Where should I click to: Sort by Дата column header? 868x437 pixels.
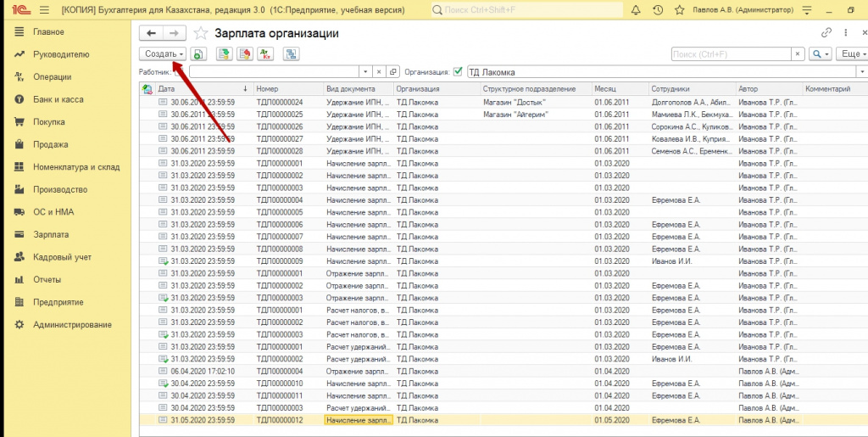pyautogui.click(x=203, y=88)
